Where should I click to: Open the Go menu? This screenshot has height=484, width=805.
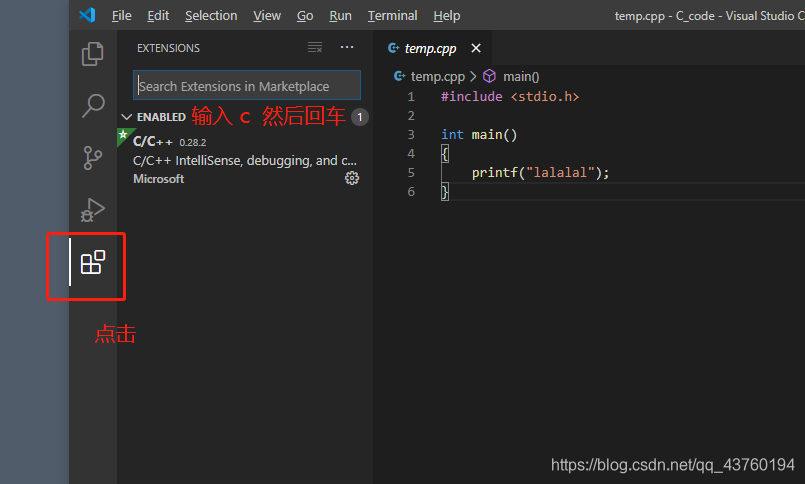tap(305, 16)
